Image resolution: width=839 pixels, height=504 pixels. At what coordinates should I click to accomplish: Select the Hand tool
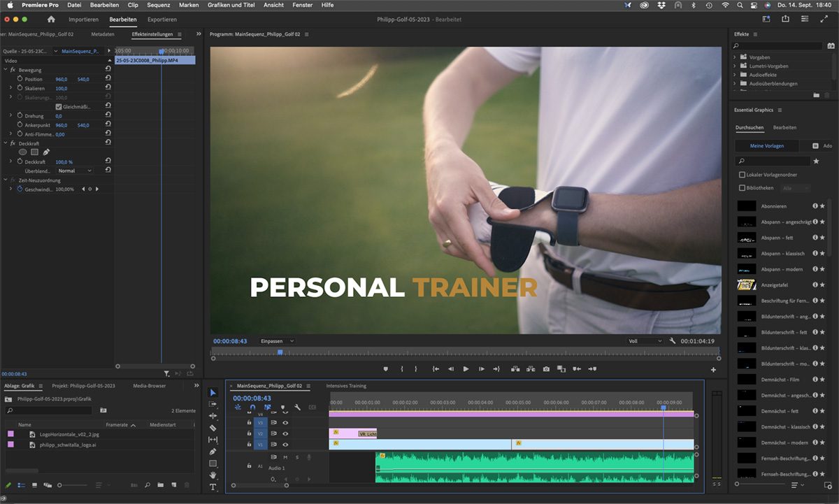213,475
